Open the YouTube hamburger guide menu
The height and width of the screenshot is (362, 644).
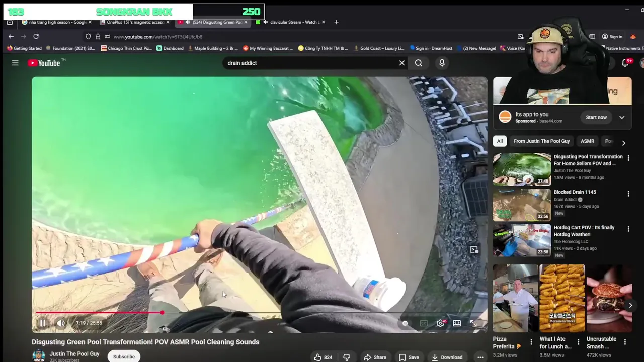click(x=15, y=63)
